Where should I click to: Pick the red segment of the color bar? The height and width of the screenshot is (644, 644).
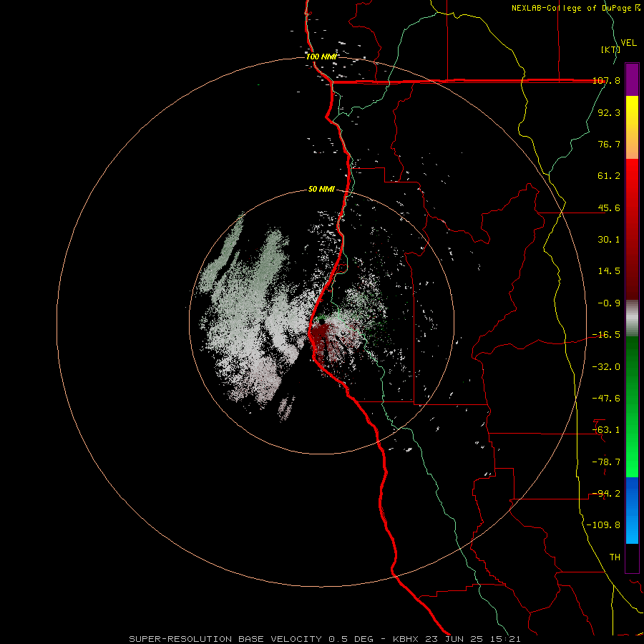pyautogui.click(x=632, y=229)
